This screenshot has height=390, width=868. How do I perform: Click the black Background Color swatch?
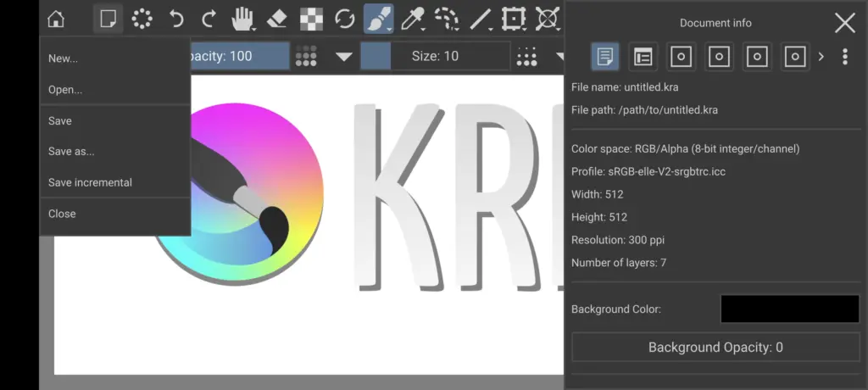point(789,309)
